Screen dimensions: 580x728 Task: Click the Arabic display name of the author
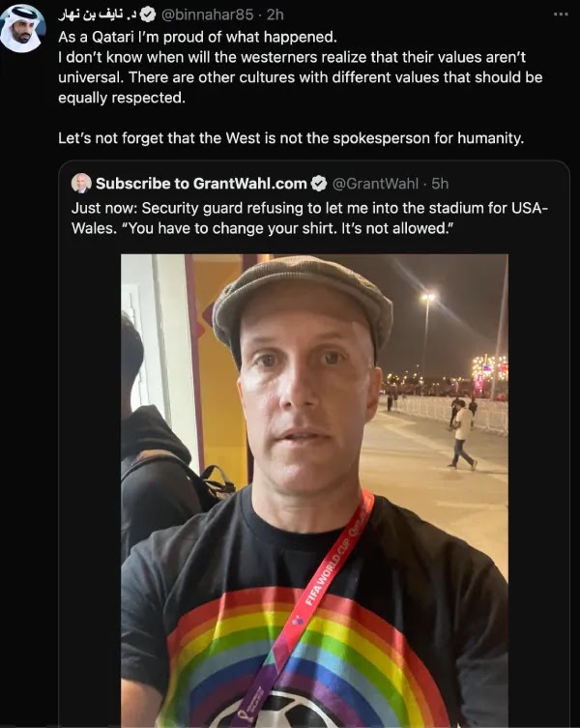[98, 15]
